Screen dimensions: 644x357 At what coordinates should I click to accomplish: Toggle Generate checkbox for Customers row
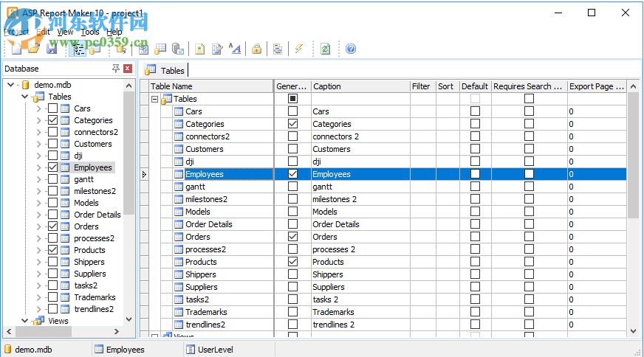[x=292, y=149]
